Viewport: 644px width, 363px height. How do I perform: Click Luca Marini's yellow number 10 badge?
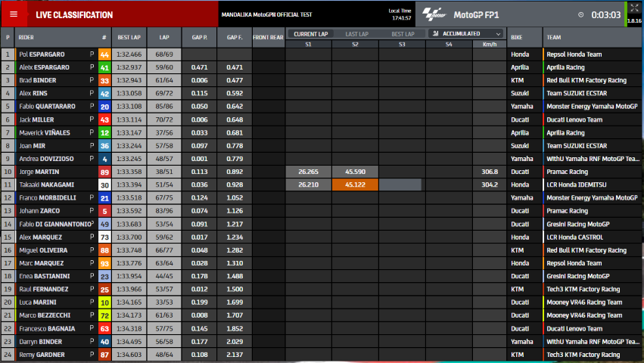[x=104, y=302]
